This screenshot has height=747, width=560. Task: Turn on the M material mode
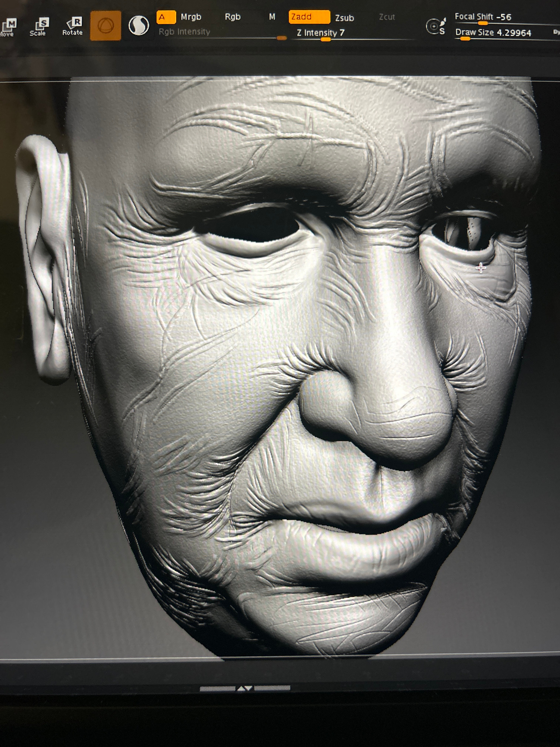pos(272,17)
